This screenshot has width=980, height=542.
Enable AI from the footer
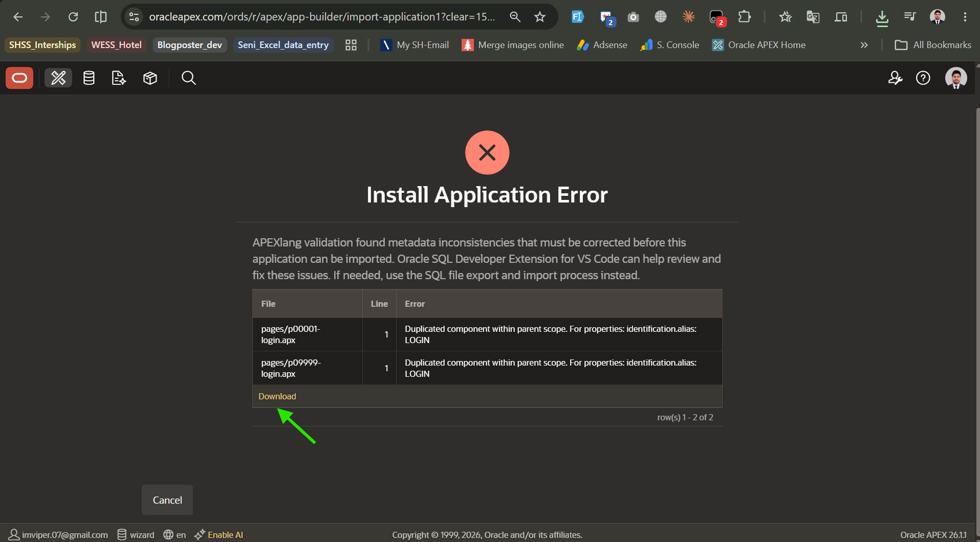(219, 534)
